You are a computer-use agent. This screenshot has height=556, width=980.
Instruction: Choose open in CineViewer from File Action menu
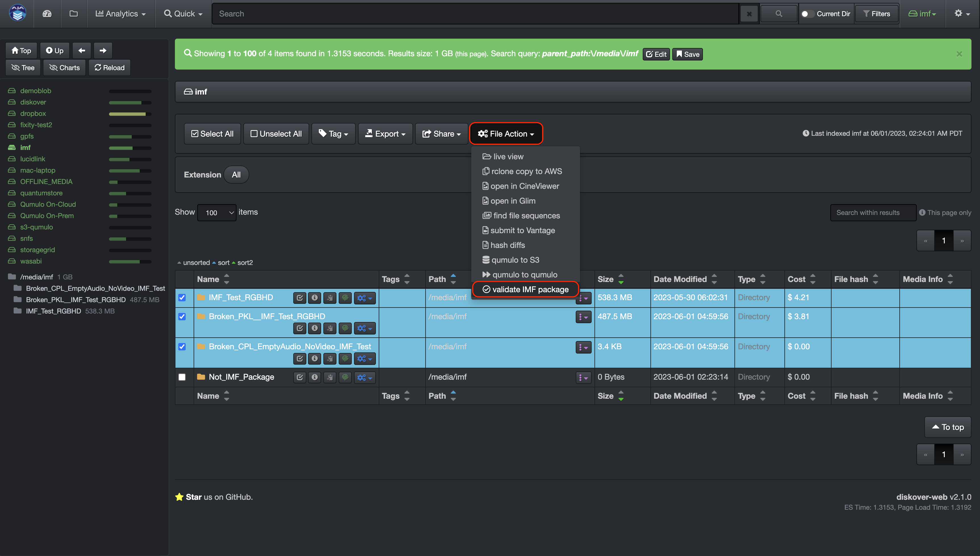524,186
